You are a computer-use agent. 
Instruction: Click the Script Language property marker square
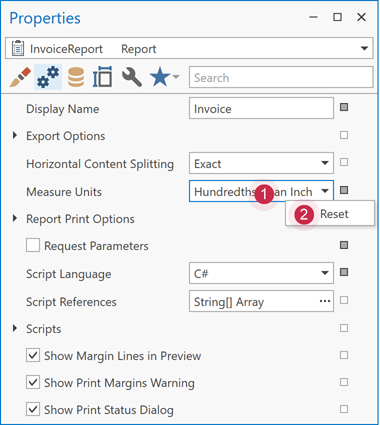344,272
